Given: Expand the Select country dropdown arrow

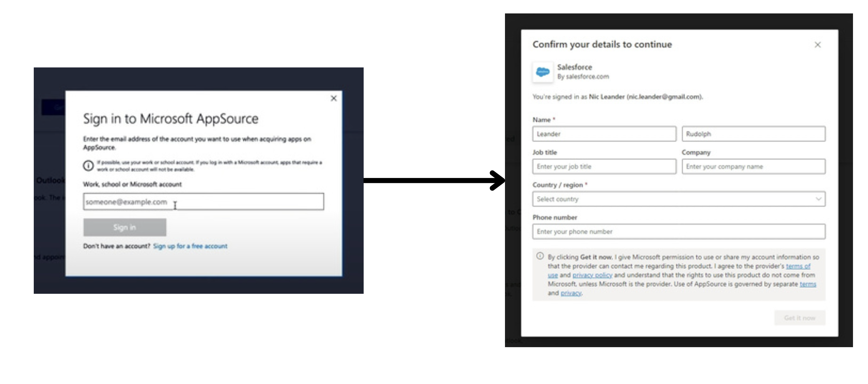Looking at the screenshot, I should click(818, 199).
